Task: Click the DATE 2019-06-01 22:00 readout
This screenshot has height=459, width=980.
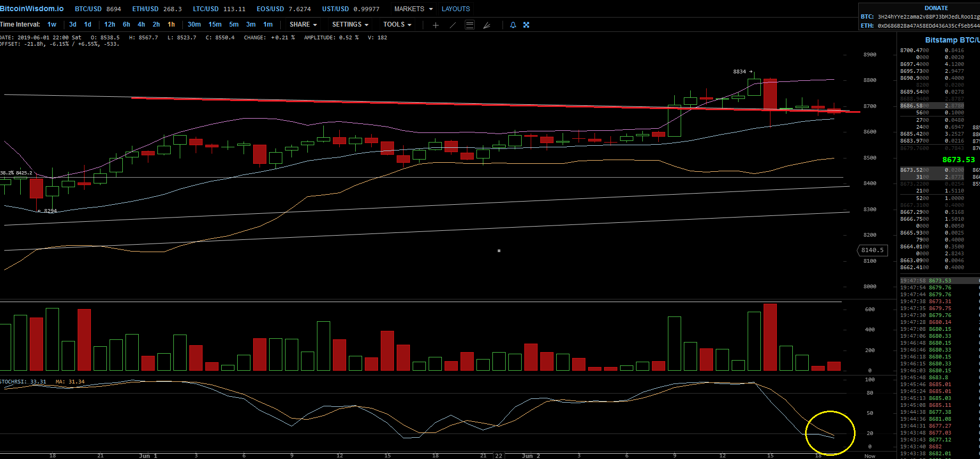Action: coord(41,38)
